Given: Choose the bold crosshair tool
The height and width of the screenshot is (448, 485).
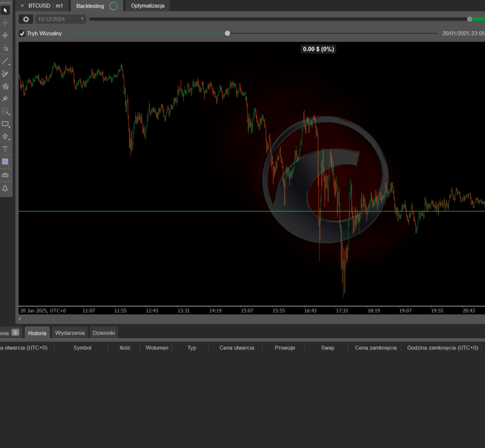Looking at the screenshot, I should coord(5,36).
